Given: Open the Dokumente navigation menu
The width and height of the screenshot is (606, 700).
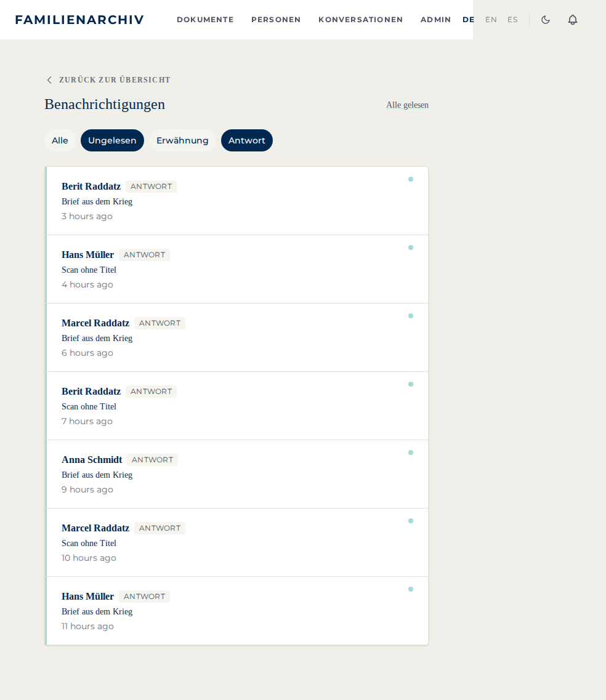Looking at the screenshot, I should [x=205, y=20].
